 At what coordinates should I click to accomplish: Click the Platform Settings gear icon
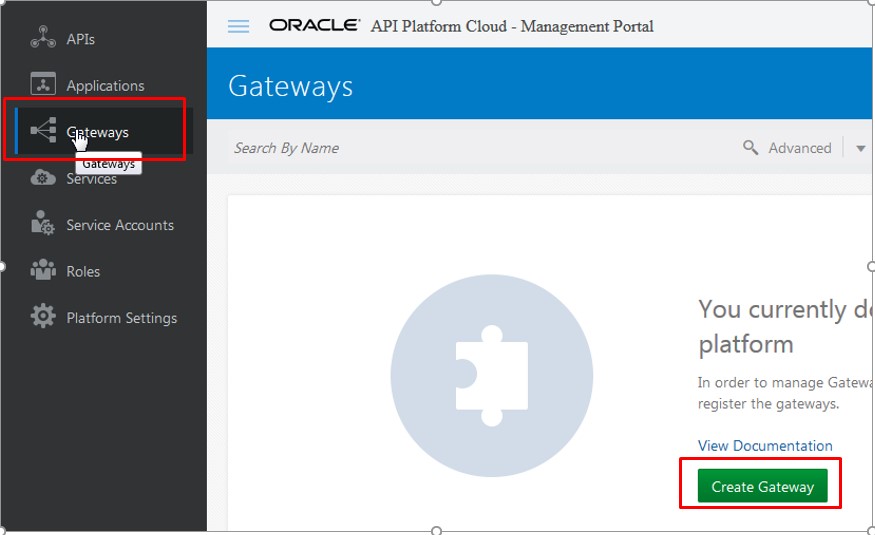click(x=43, y=317)
